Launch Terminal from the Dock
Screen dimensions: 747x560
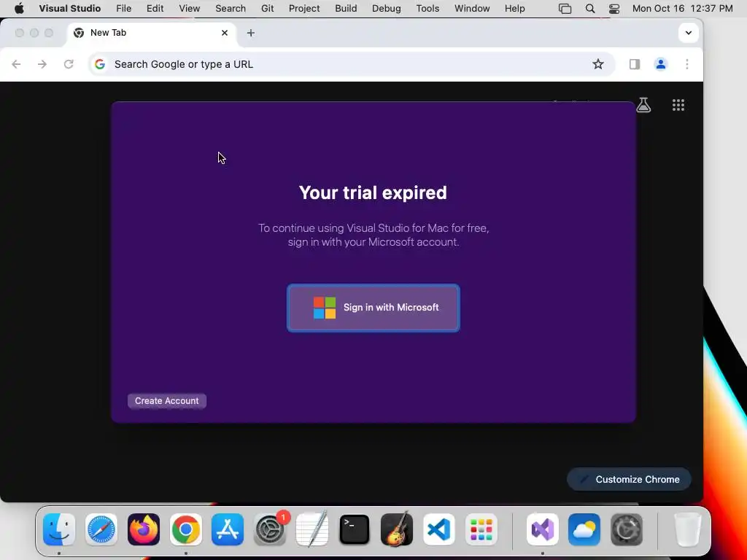point(355,529)
